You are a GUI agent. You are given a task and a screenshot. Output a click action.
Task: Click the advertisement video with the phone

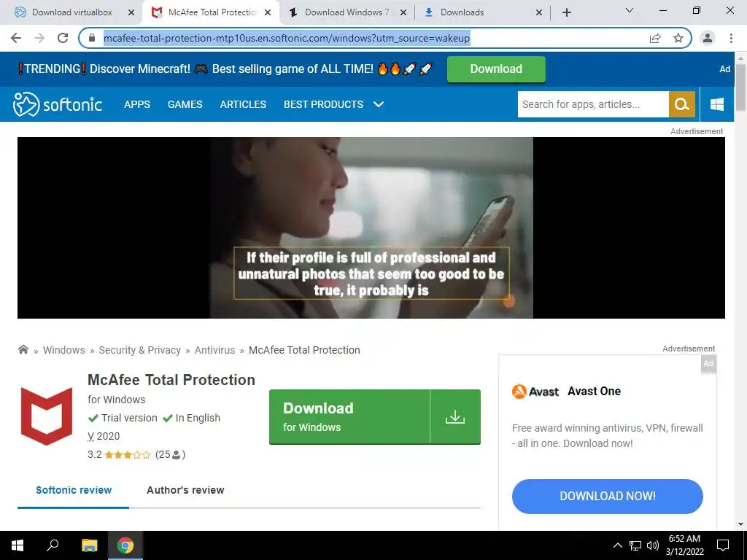point(371,227)
